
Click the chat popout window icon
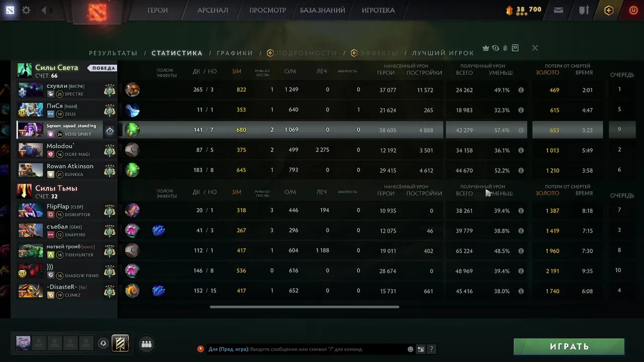421,349
